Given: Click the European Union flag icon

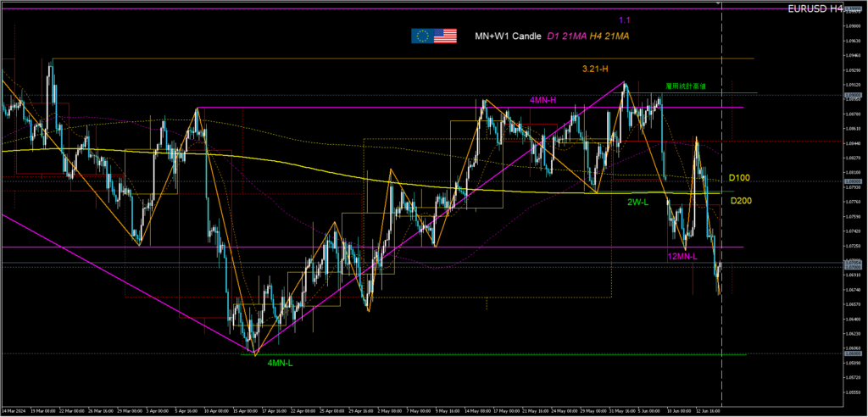Looking at the screenshot, I should pos(422,36).
